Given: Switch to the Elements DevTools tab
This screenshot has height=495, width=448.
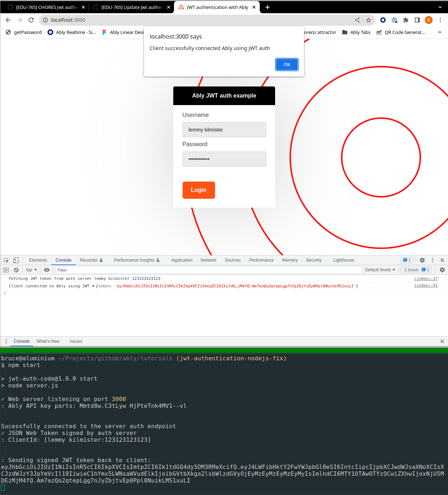Looking at the screenshot, I should (38, 260).
